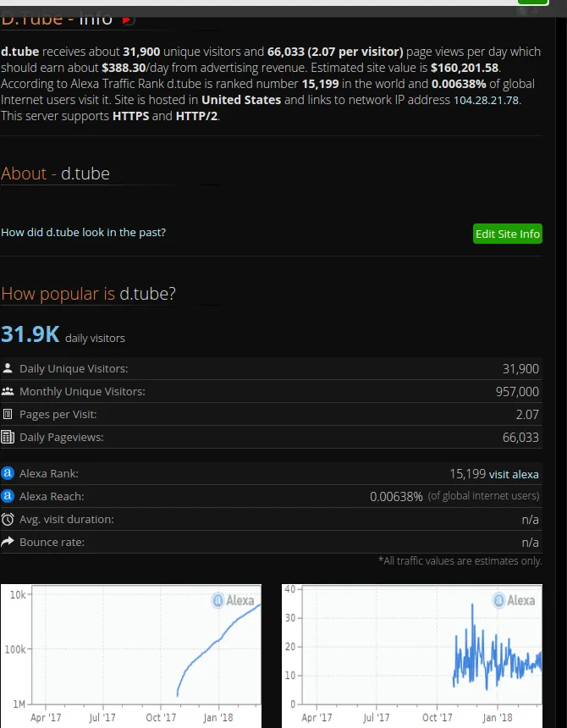The width and height of the screenshot is (567, 728).
Task: Click the Alexa Rank label
Action: click(x=49, y=473)
